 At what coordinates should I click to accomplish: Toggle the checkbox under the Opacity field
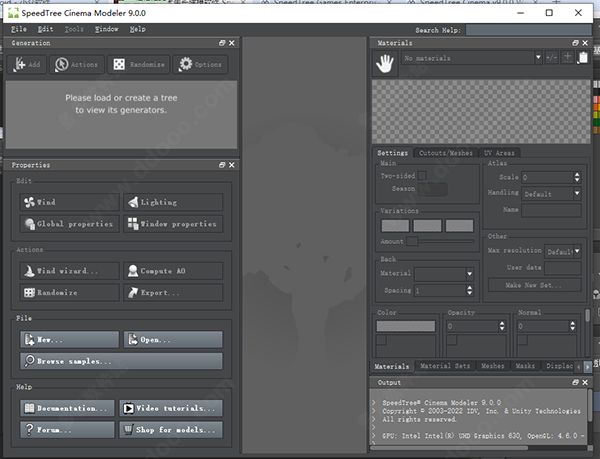pyautogui.click(x=452, y=340)
